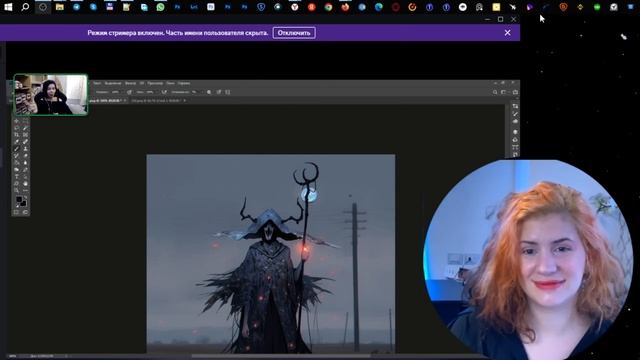Minimize the Discord window
Viewport: 640px width, 360px height.
487,19
